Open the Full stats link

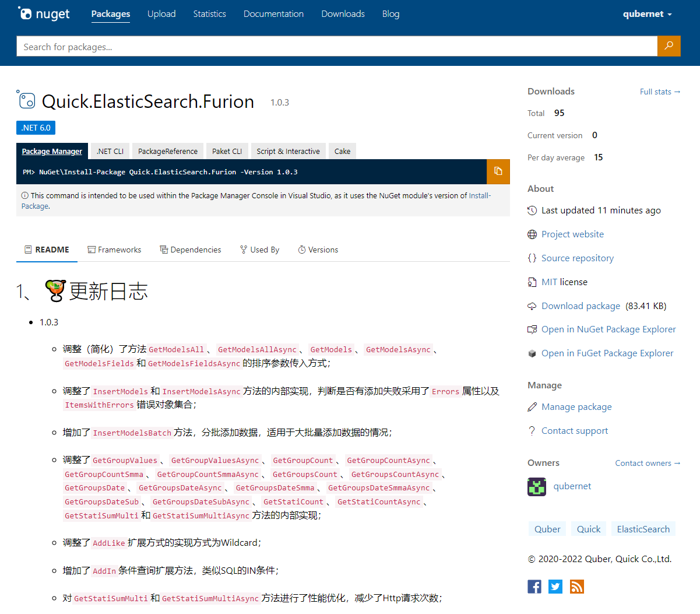coord(660,92)
